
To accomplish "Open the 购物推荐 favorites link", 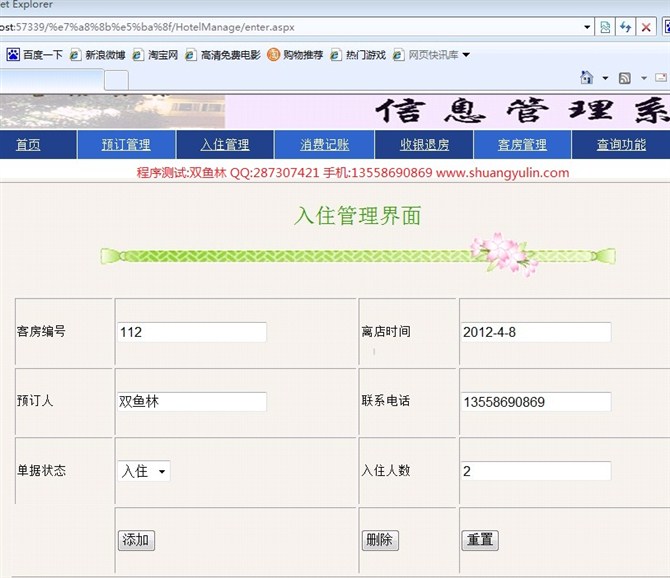I will click(x=295, y=55).
